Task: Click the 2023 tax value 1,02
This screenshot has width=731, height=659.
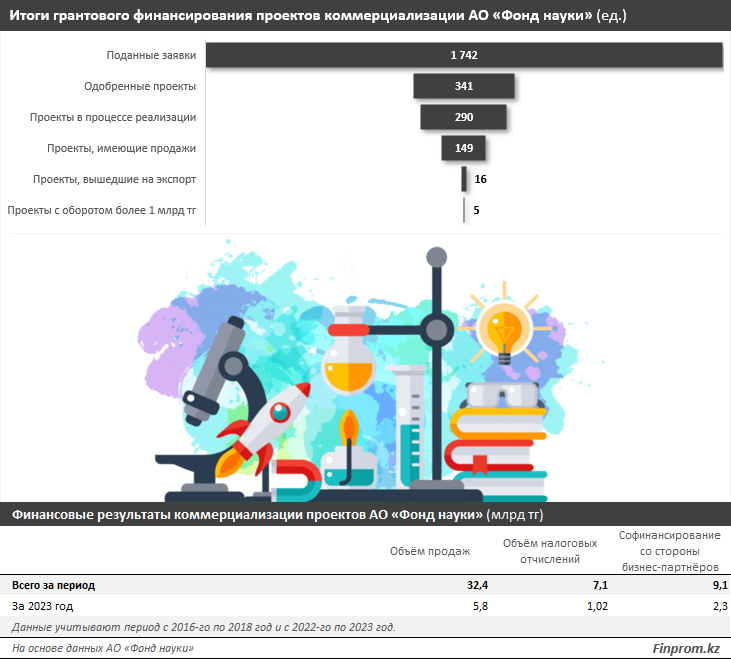Action: [x=597, y=606]
